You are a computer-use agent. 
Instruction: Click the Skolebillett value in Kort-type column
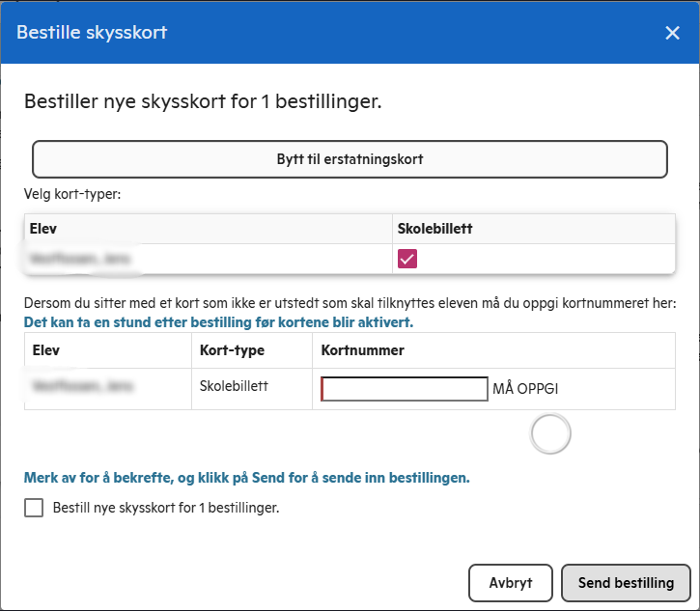(234, 385)
